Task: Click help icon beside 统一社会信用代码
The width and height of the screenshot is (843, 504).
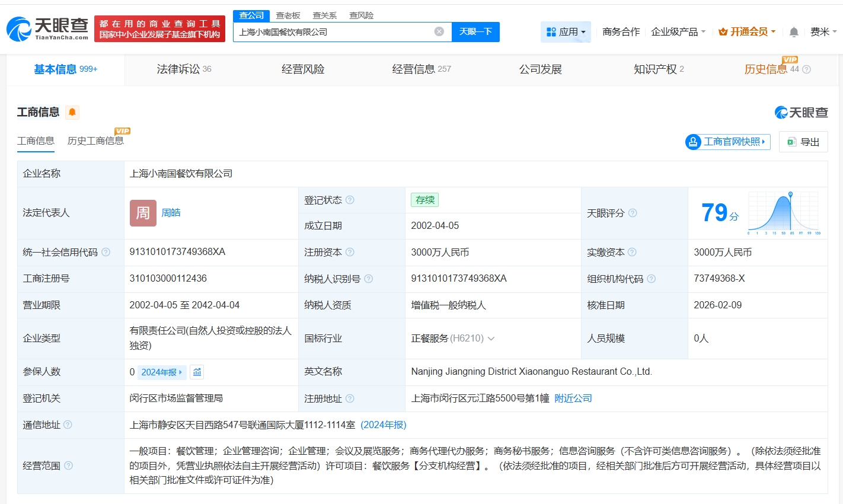Action: [106, 252]
